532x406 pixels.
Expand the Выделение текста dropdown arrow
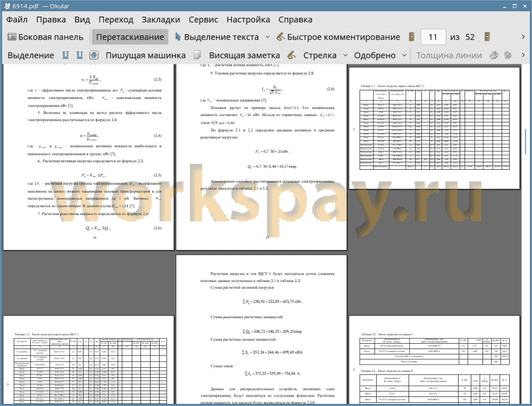[x=268, y=37]
